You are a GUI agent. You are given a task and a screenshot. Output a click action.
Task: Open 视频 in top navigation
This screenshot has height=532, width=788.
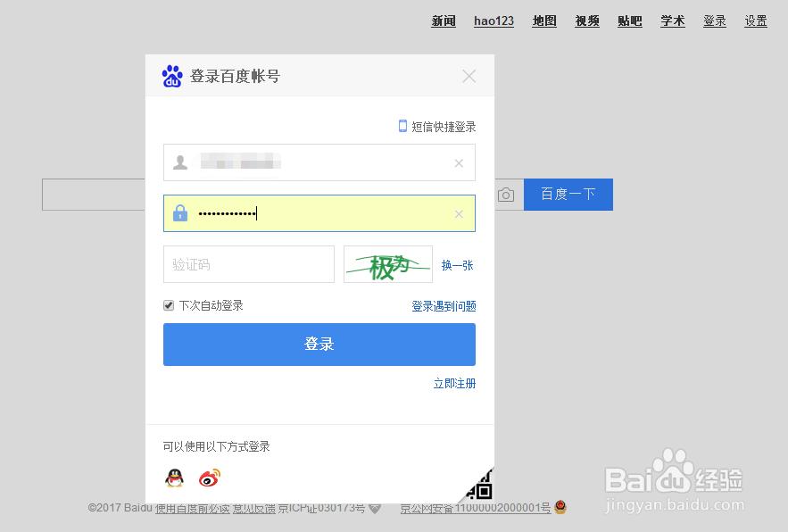(587, 21)
